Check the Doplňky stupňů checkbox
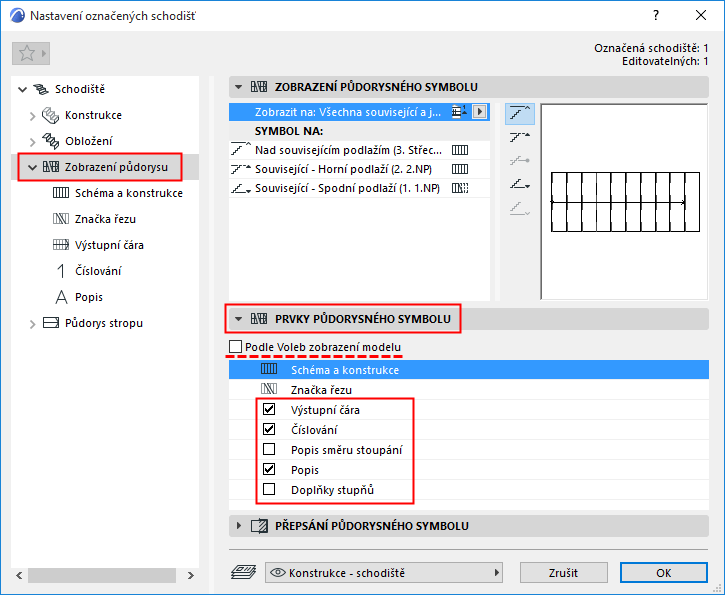The height and width of the screenshot is (595, 725). click(269, 489)
